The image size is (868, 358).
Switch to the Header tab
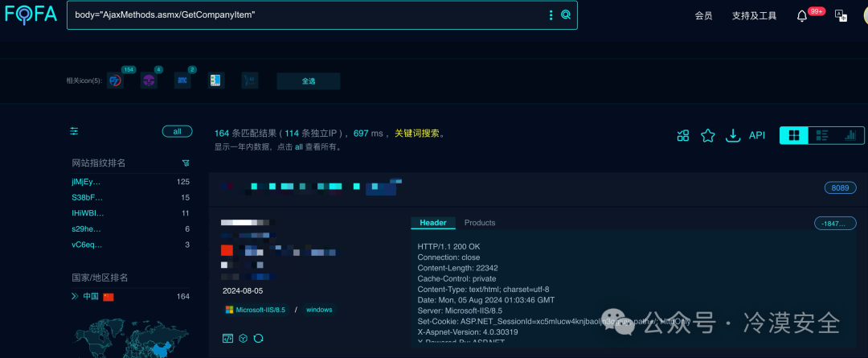coord(433,223)
